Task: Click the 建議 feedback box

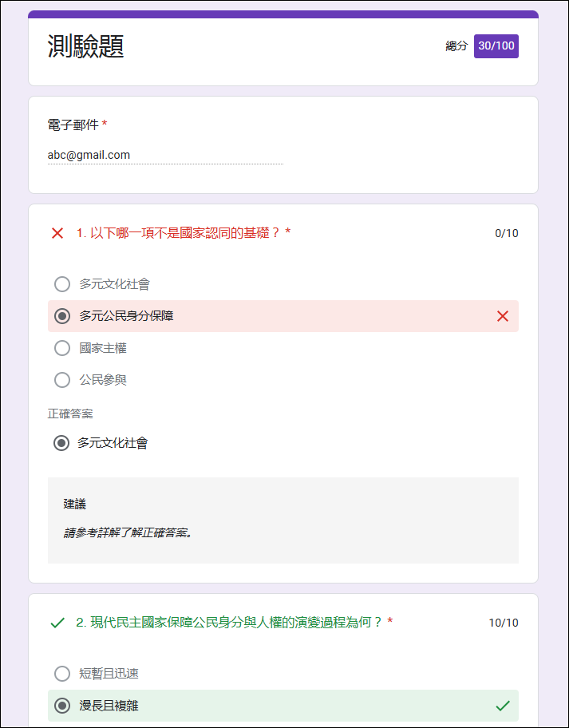Action: pos(283,520)
